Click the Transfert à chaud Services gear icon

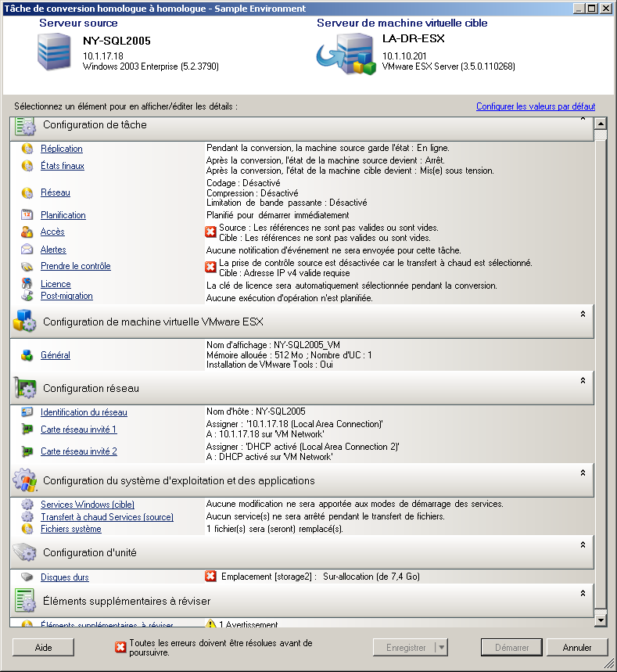click(x=27, y=516)
